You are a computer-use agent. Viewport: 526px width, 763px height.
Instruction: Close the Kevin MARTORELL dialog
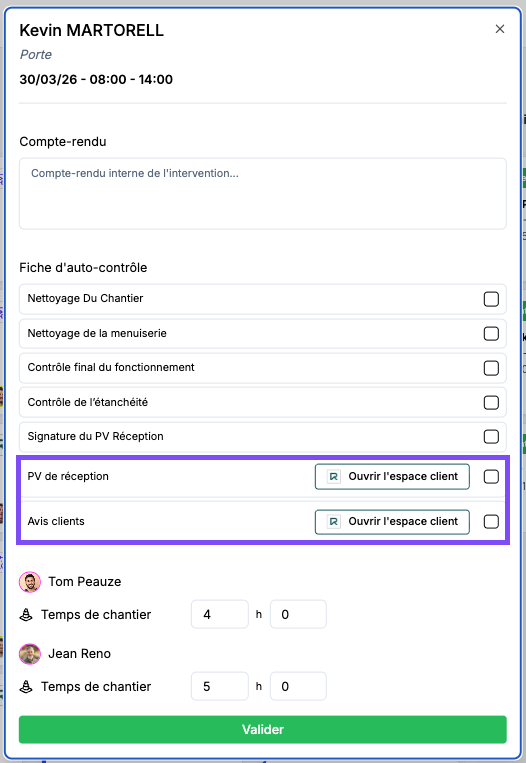[x=500, y=29]
